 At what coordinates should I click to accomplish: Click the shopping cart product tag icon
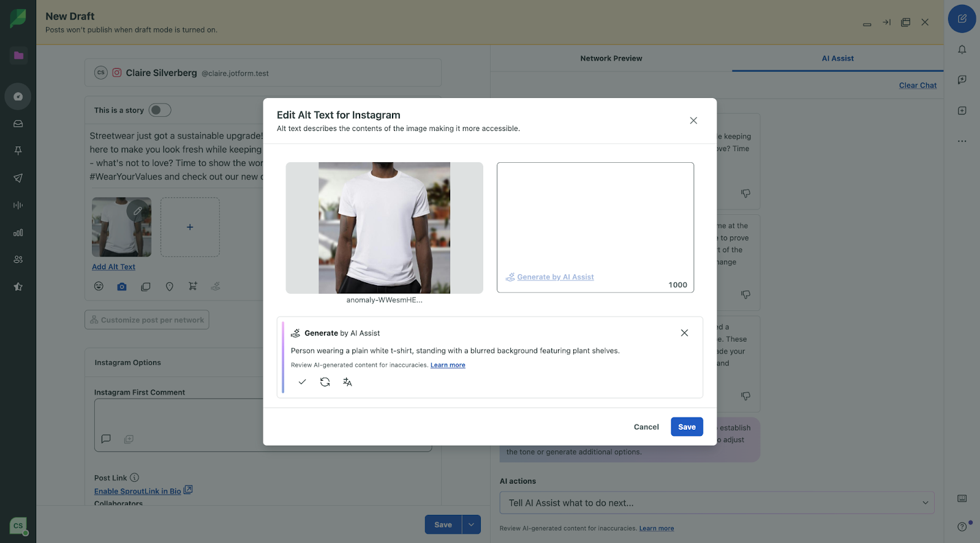pyautogui.click(x=193, y=286)
